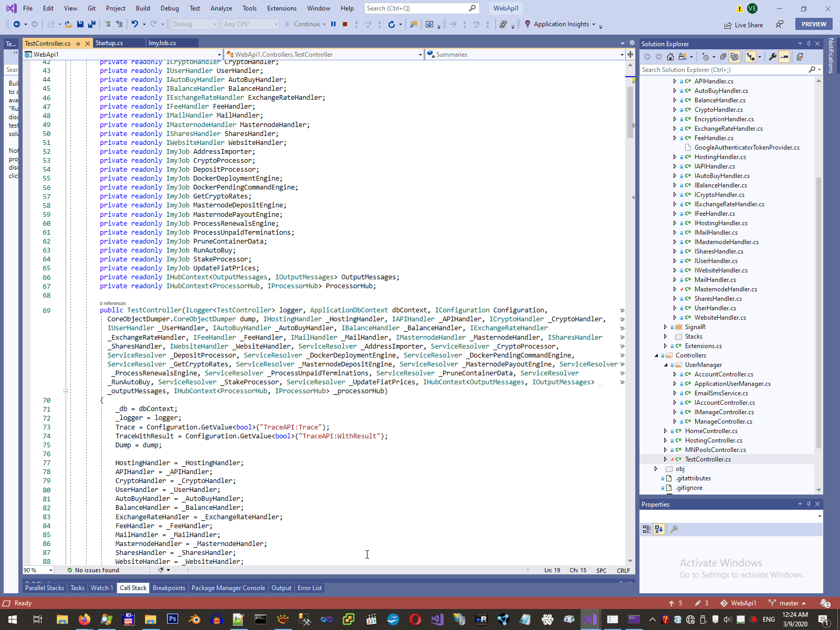
Task: Open the File menu
Action: (x=28, y=8)
